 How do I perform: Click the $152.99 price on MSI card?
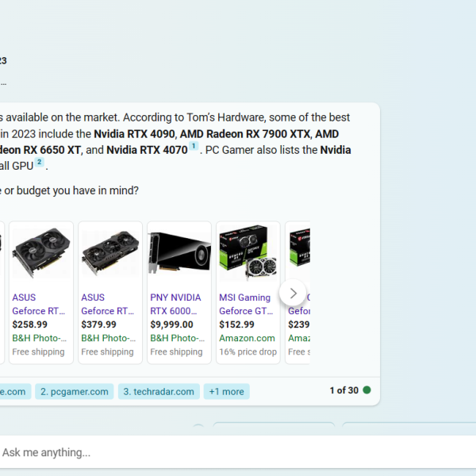point(236,324)
